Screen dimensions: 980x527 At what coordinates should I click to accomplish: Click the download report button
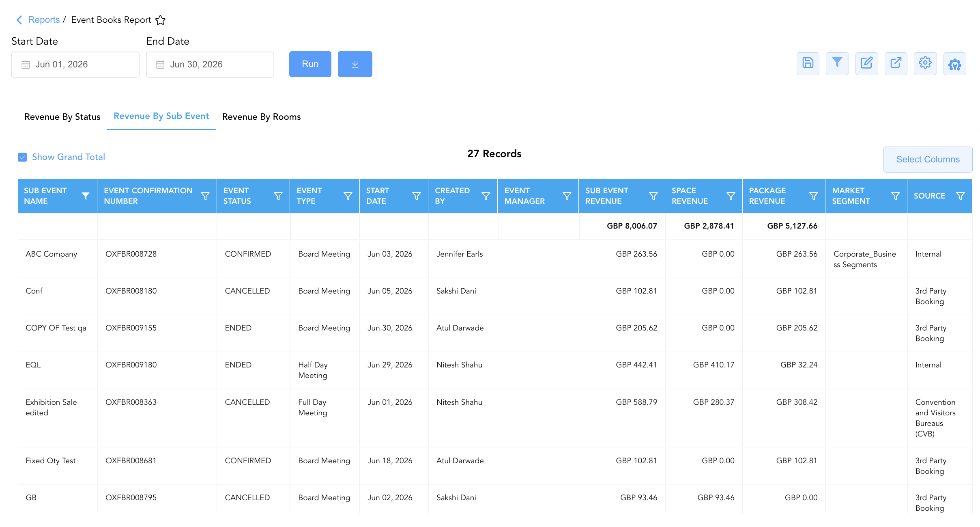coord(355,64)
